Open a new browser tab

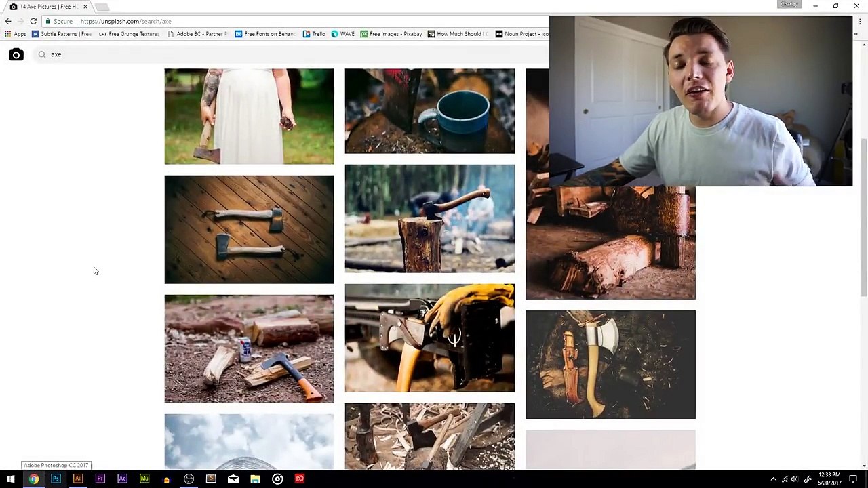[x=102, y=7]
